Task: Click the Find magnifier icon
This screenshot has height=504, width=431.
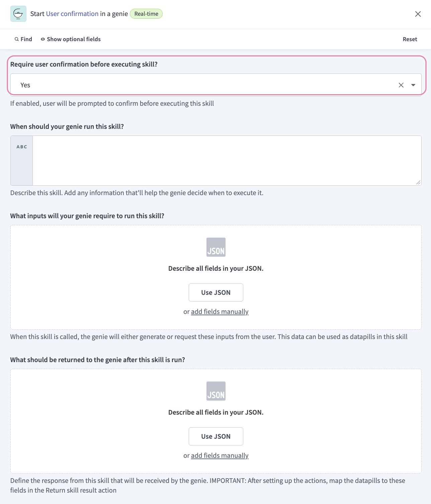Action: pyautogui.click(x=16, y=39)
